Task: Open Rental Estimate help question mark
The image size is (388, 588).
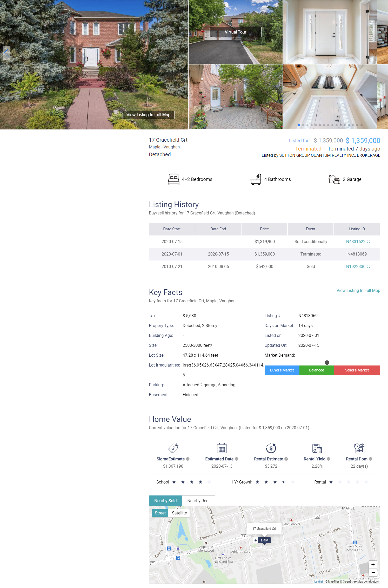Action: (286, 459)
